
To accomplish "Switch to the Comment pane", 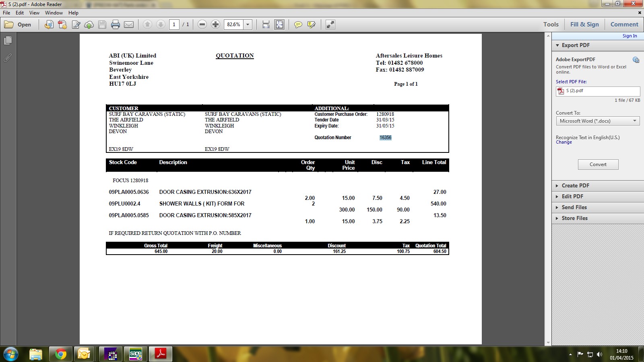I will coord(624,25).
